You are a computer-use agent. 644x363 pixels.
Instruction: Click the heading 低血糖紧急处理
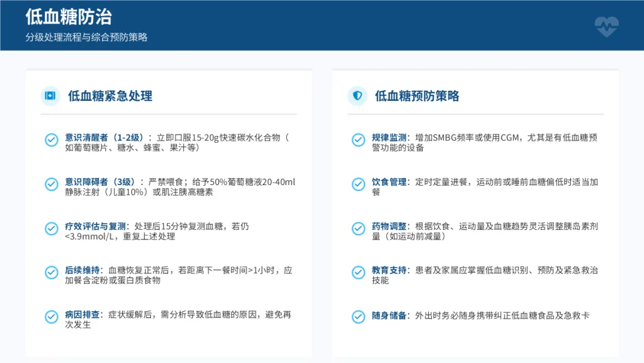(110, 96)
